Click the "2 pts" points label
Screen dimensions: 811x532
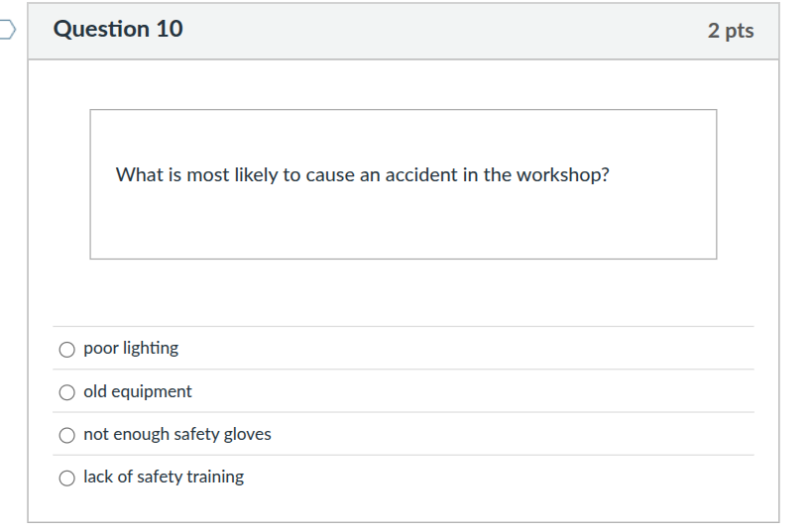coord(731,31)
